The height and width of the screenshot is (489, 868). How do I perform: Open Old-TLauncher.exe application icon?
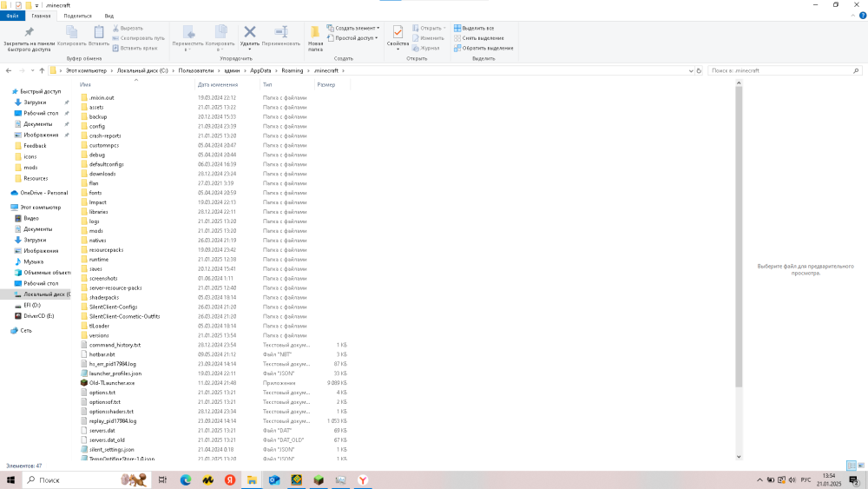click(x=84, y=383)
